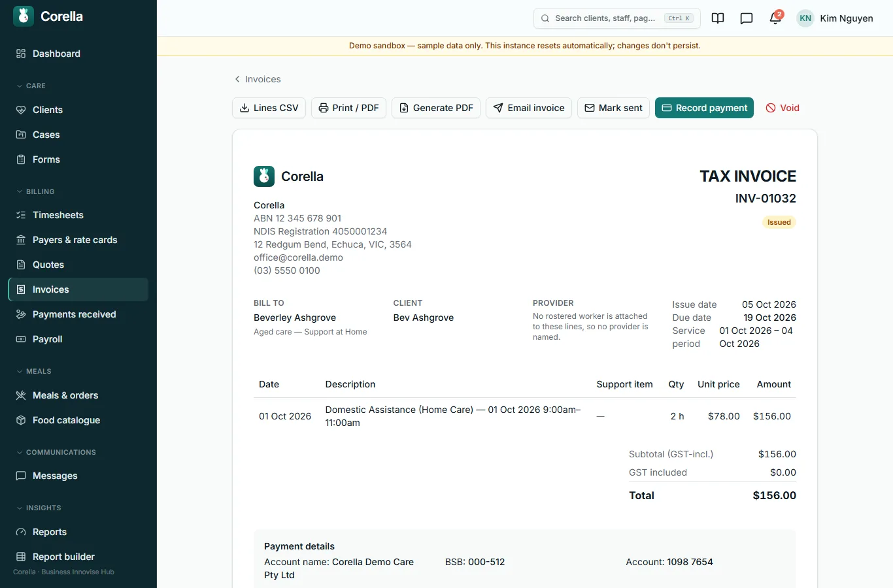This screenshot has height=588, width=893.
Task: Open Quotes in the sidebar
Action: click(78, 265)
